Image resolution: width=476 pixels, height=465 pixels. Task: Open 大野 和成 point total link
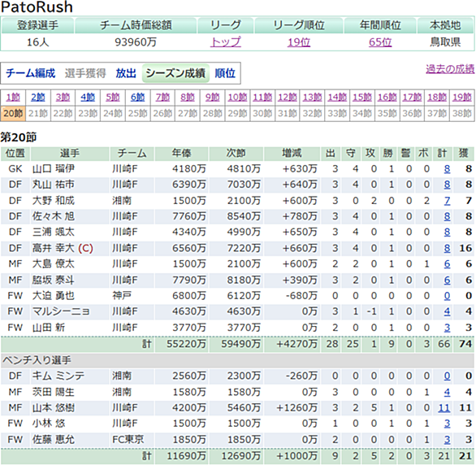pyautogui.click(x=447, y=201)
